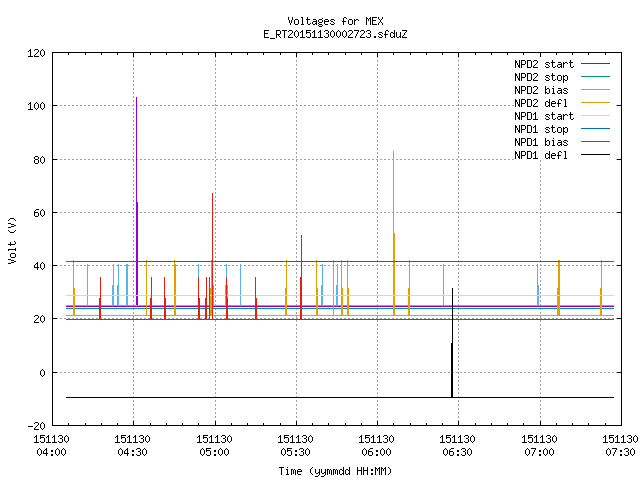This screenshot has width=640, height=480.
Task: Click the dark blue NPD1 stop legend line
Action: (595, 129)
